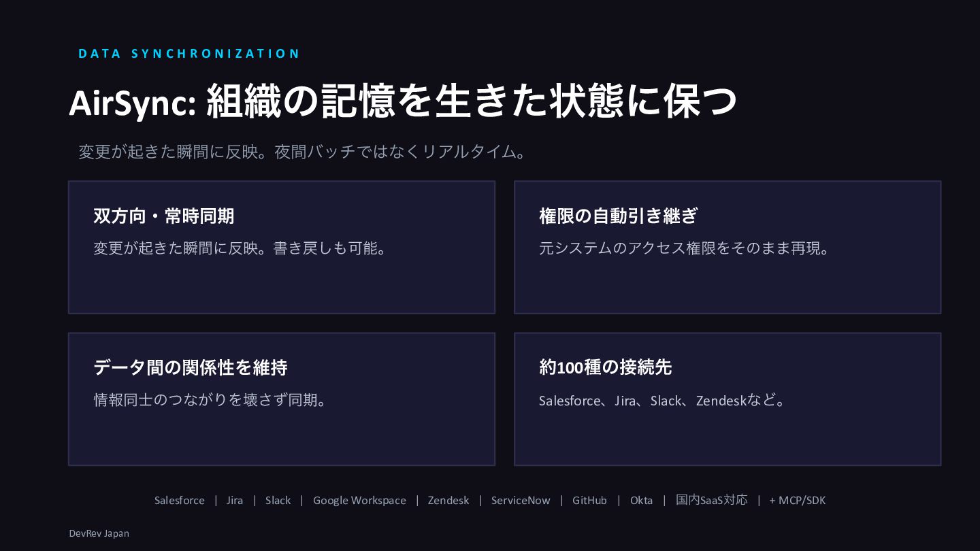Image resolution: width=980 pixels, height=551 pixels.
Task: Click the 書き戻しも可能 description text
Action: coord(241,248)
